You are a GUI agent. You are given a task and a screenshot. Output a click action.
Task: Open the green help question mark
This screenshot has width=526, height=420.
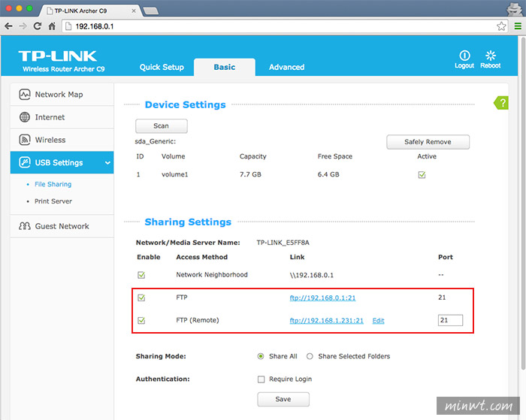click(x=501, y=103)
